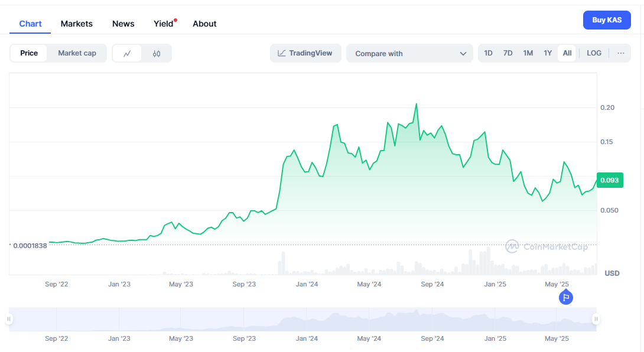Click the 0.20 y-axis label
Screen dimensions: 644x352
[607, 107]
